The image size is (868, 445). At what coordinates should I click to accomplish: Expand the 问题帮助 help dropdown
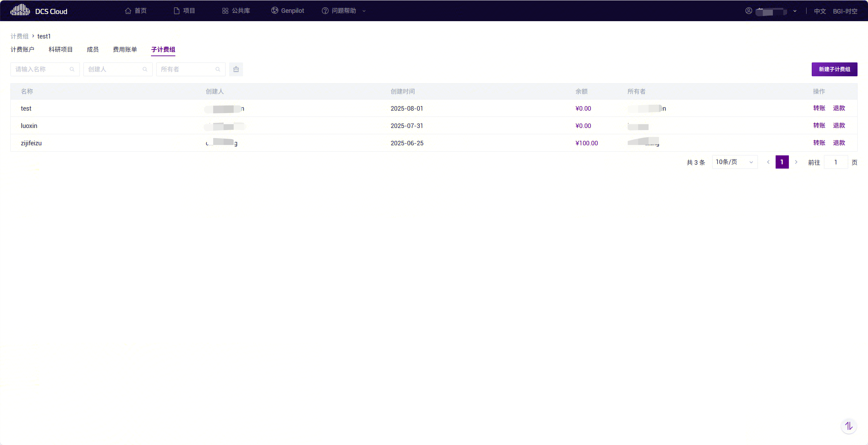coord(344,11)
